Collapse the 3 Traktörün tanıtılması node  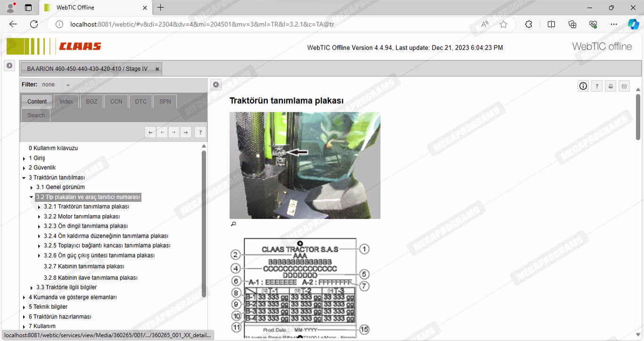tap(24, 178)
